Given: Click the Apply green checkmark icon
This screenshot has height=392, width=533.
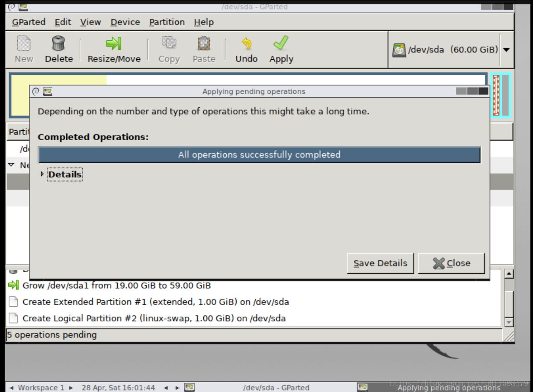Looking at the screenshot, I should (281, 44).
